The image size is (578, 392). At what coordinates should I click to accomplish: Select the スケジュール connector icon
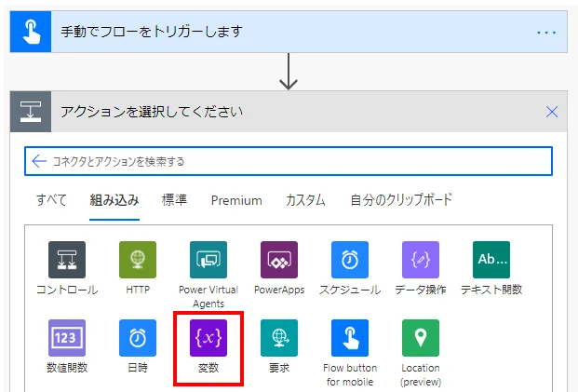coord(350,260)
